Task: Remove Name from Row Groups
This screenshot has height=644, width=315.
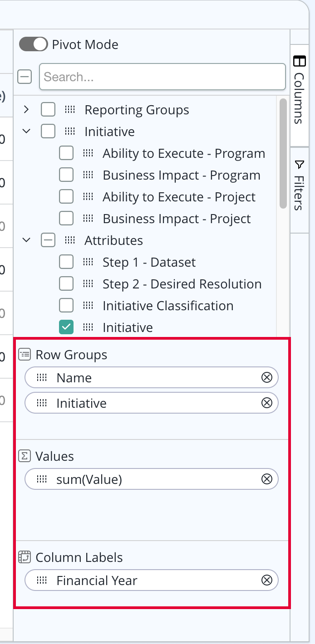Action: click(267, 377)
